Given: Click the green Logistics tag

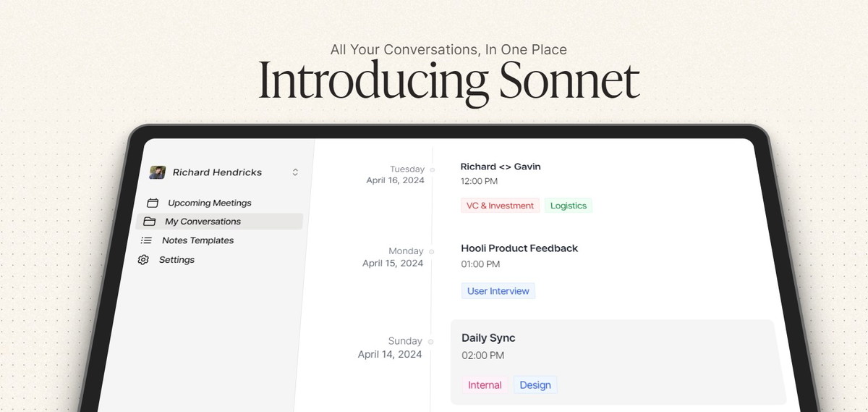Looking at the screenshot, I should click(569, 206).
